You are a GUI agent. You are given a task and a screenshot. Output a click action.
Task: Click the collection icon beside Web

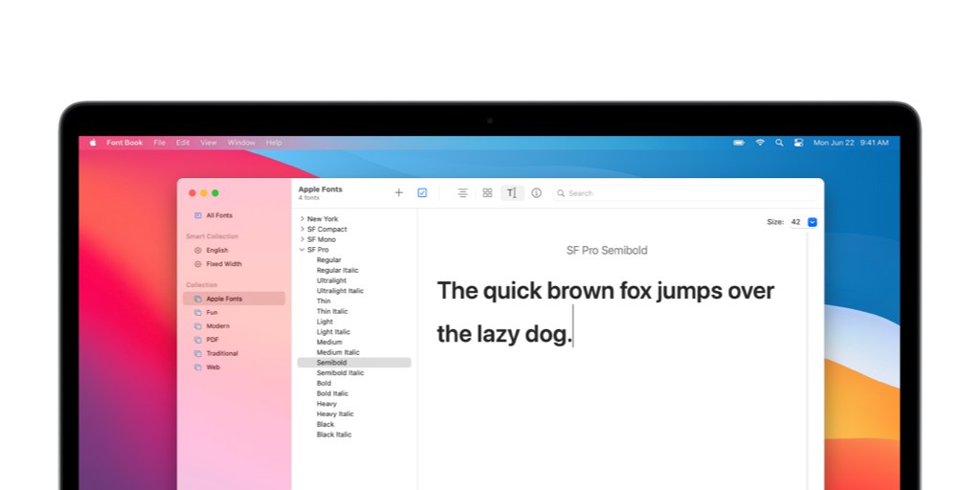(x=197, y=367)
